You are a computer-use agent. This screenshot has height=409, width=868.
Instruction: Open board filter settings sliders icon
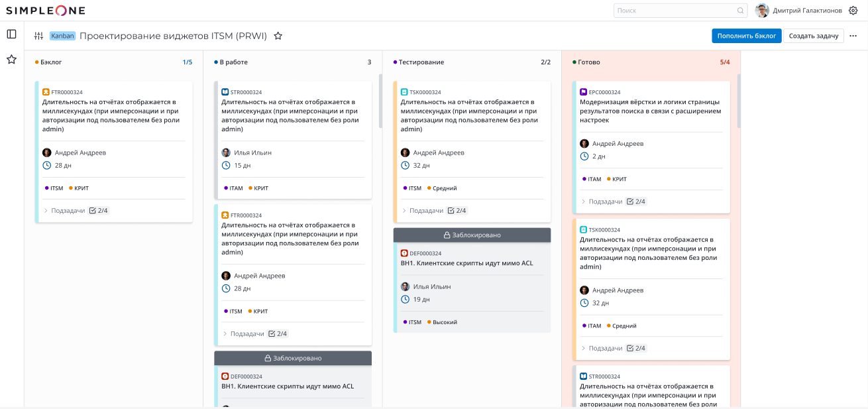click(38, 36)
